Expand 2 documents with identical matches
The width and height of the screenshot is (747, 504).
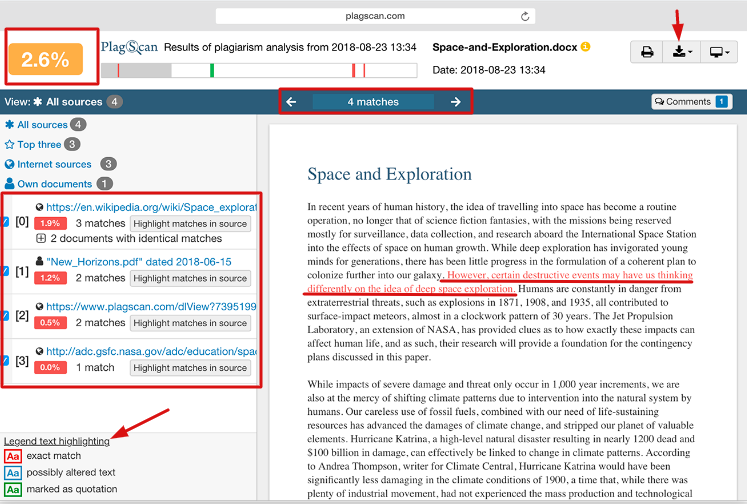[x=41, y=238]
